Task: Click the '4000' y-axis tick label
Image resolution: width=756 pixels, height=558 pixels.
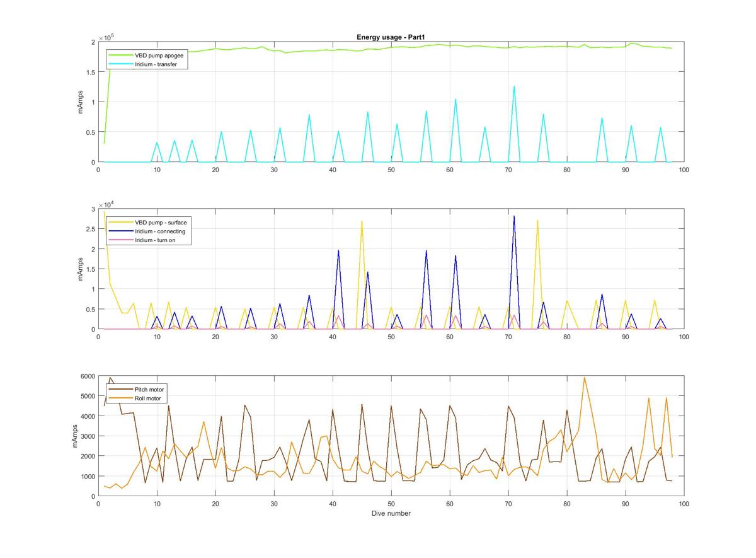Action: [x=87, y=416]
